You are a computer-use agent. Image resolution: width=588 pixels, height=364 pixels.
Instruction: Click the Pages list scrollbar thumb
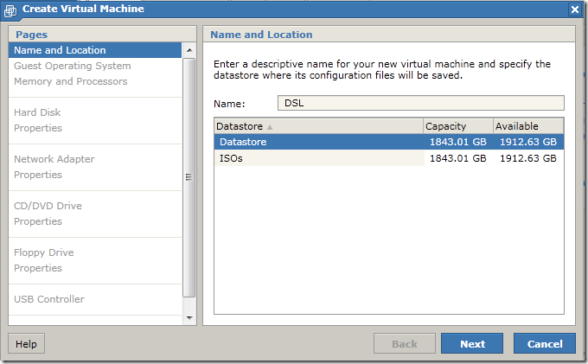click(x=189, y=177)
